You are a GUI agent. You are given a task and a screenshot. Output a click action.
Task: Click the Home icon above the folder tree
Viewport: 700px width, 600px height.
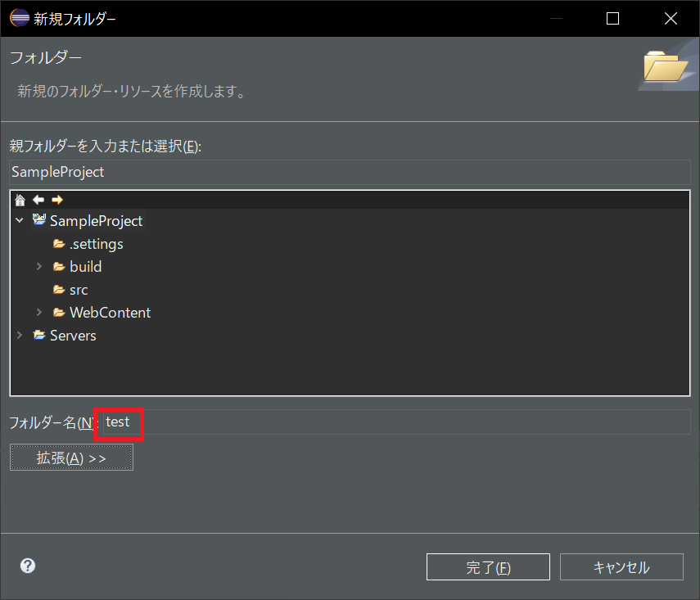click(x=19, y=199)
